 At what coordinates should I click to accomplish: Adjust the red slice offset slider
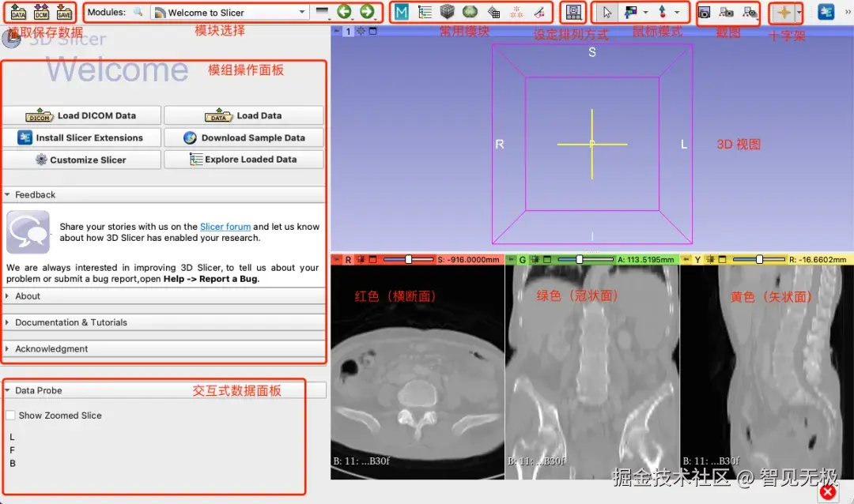click(x=409, y=260)
